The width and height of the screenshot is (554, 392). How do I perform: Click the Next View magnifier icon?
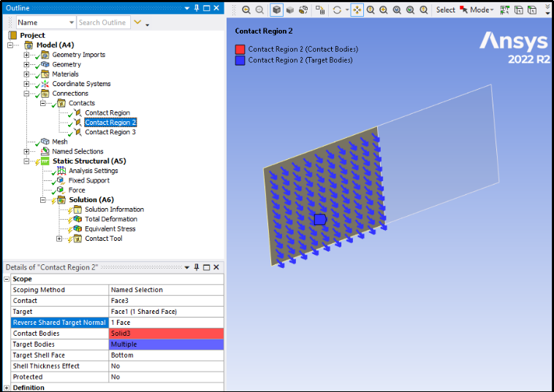point(259,10)
